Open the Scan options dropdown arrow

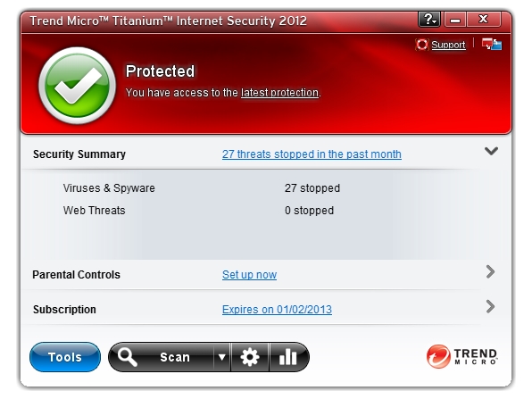(222, 357)
